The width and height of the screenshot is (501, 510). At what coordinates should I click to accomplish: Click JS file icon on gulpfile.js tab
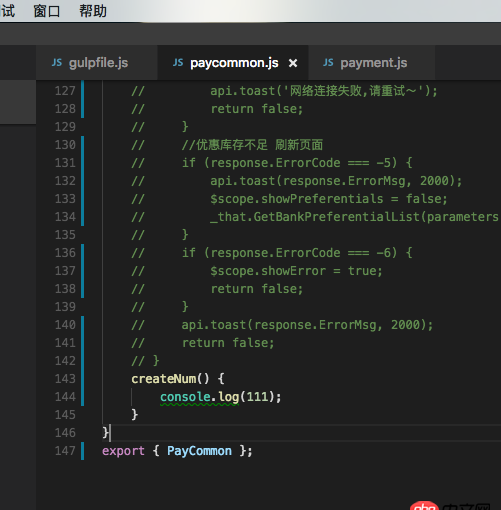coord(57,62)
